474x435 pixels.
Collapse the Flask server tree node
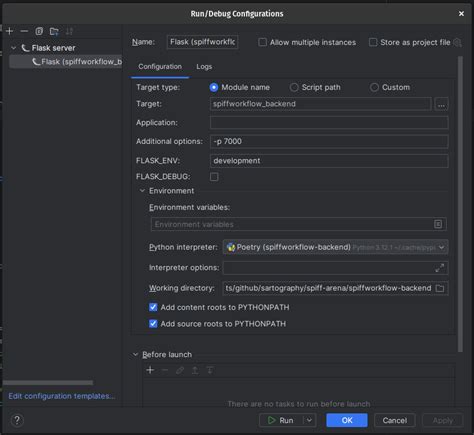(x=14, y=48)
